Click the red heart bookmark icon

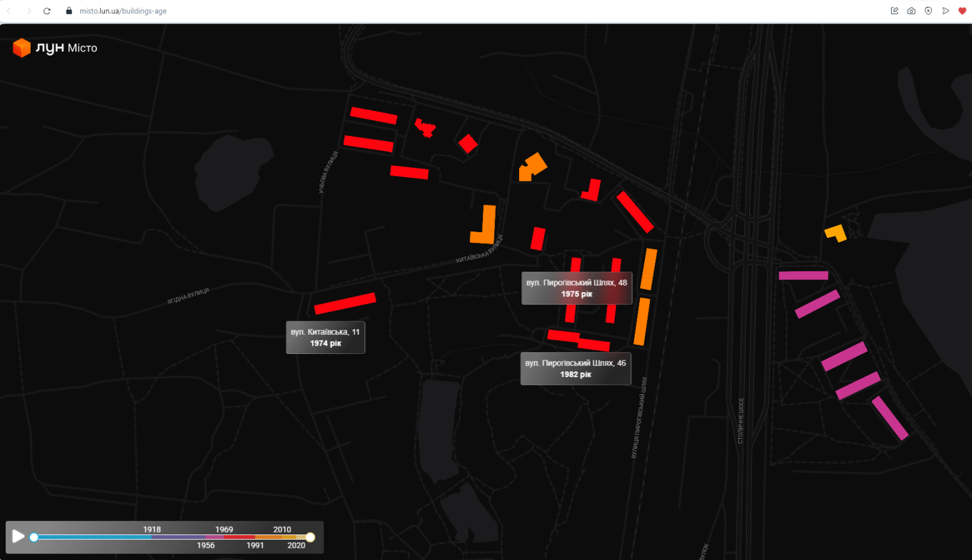click(x=962, y=11)
